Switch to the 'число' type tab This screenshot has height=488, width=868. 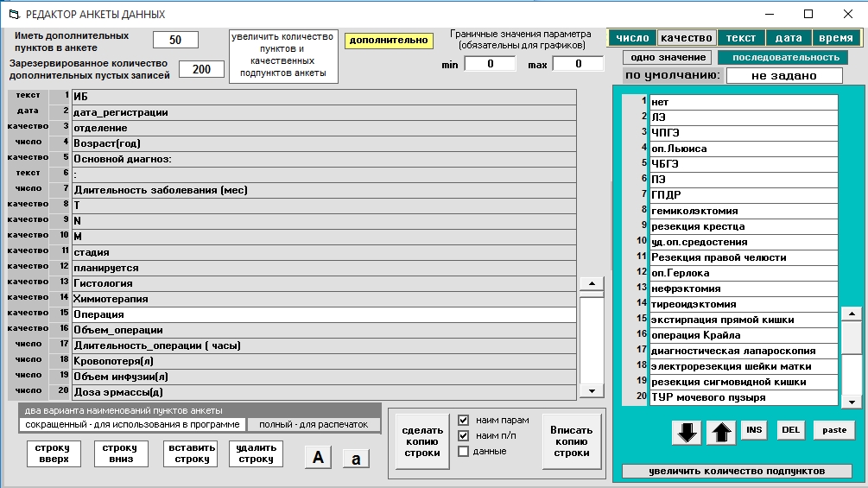(631, 38)
